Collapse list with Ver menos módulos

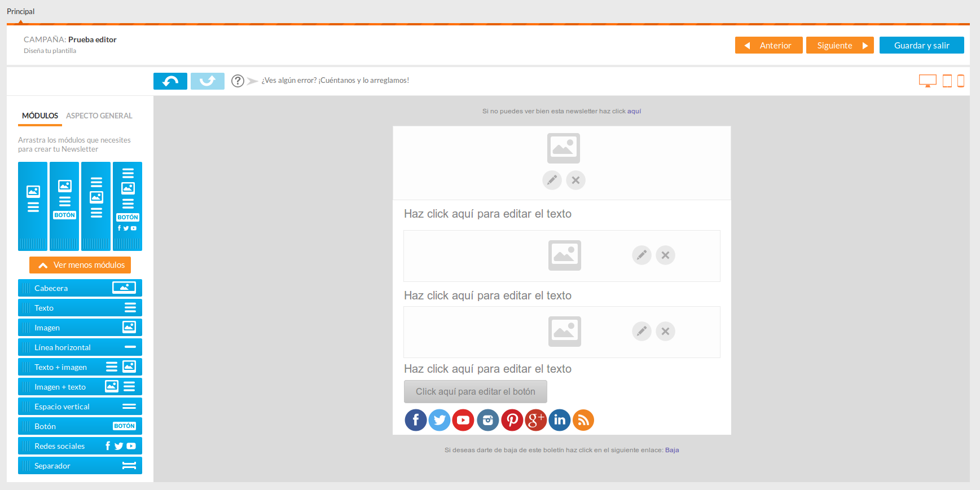pyautogui.click(x=80, y=265)
